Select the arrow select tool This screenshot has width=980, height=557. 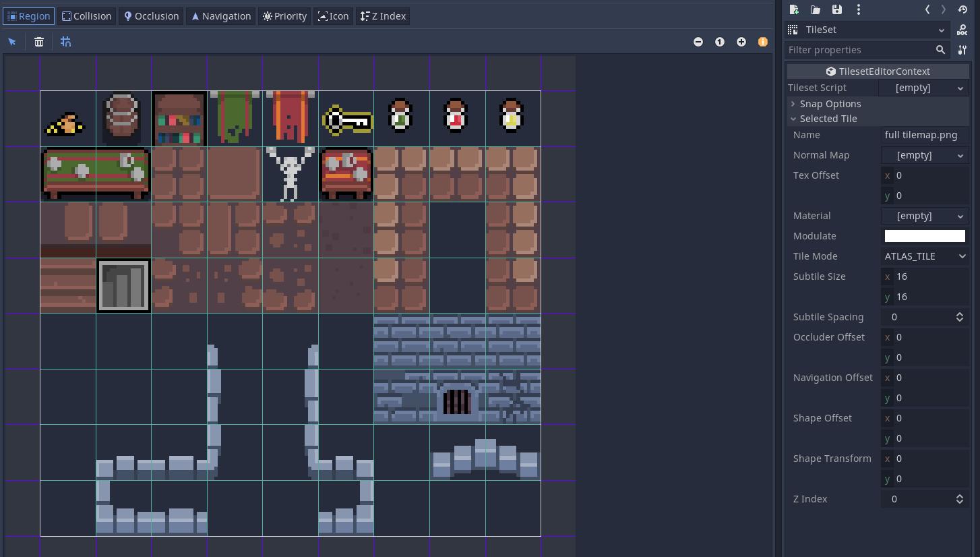pyautogui.click(x=12, y=42)
